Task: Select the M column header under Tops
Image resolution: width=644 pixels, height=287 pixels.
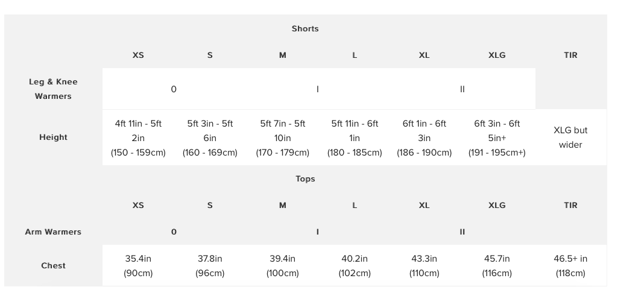Action: [283, 205]
